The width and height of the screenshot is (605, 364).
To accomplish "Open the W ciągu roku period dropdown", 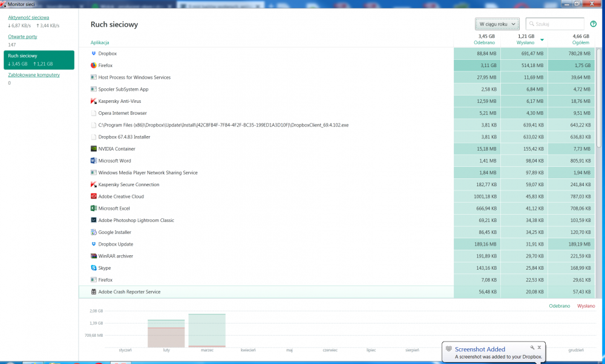I will click(x=497, y=23).
